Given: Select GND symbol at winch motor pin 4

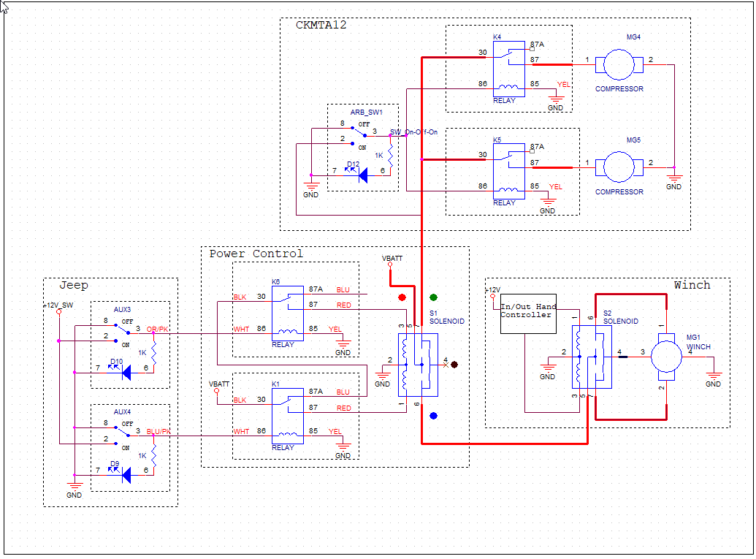Looking at the screenshot, I should pos(714,379).
